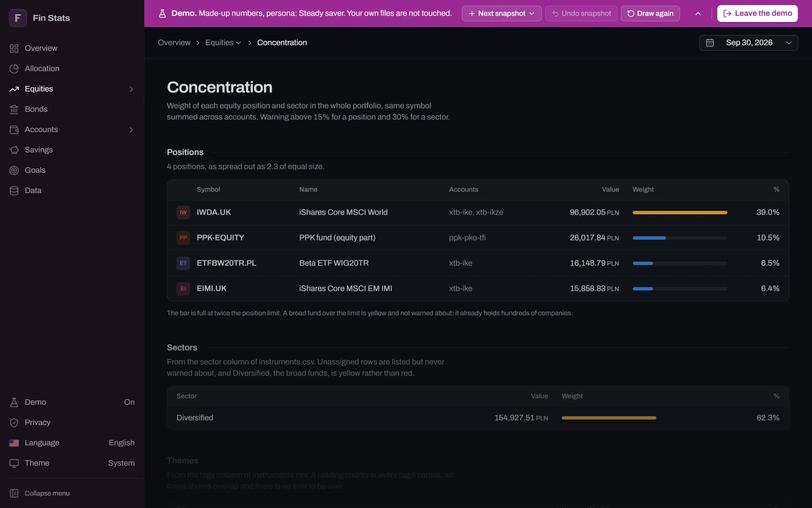Click the PP badge for PPK-EQUITY
812x508 pixels.
point(183,238)
